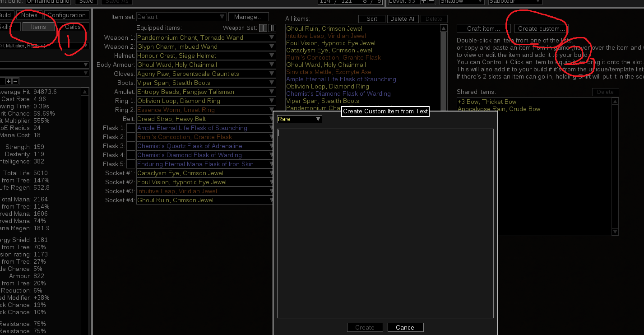Viewport: 644px width, 335px height.
Task: Open the Rare rarity dropdown in dialog
Action: (x=300, y=119)
